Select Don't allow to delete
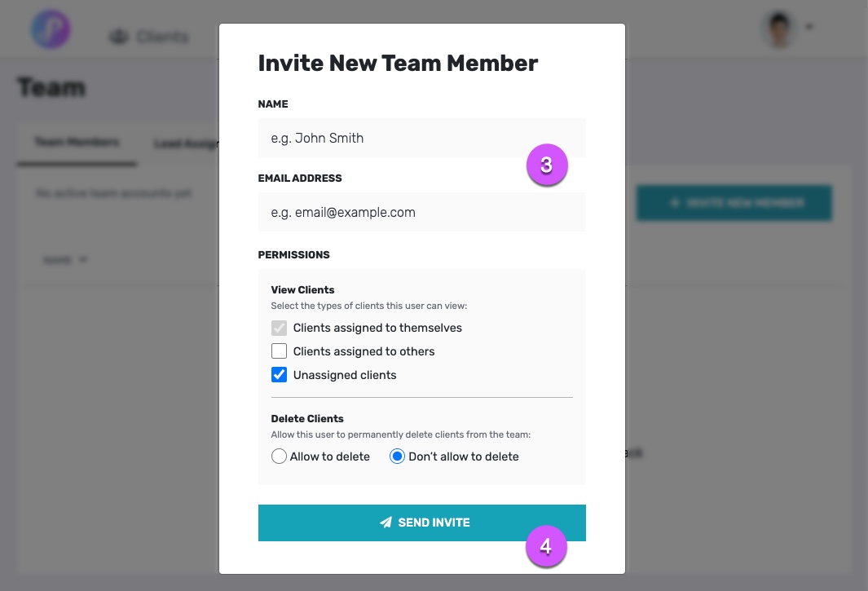The width and height of the screenshot is (868, 591). pyautogui.click(x=397, y=456)
